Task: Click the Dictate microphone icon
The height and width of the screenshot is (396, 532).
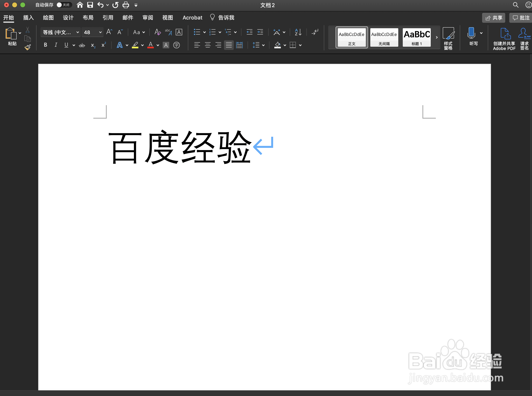Action: coord(471,33)
